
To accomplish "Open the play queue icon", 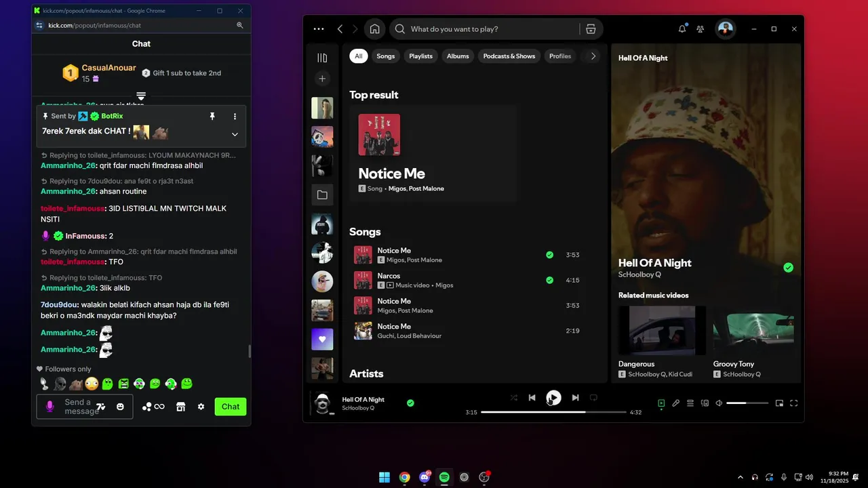I will (690, 403).
